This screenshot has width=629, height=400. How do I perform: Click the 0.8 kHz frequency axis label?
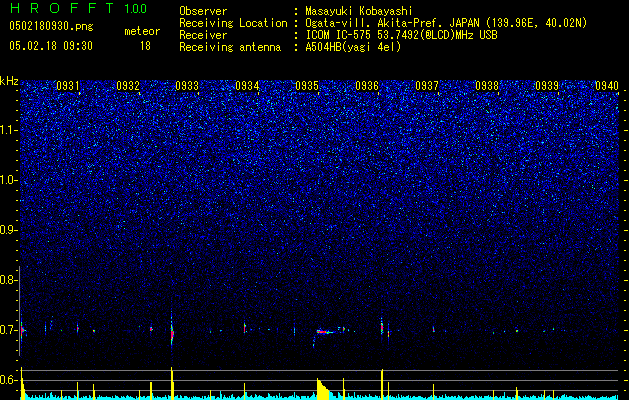8,280
